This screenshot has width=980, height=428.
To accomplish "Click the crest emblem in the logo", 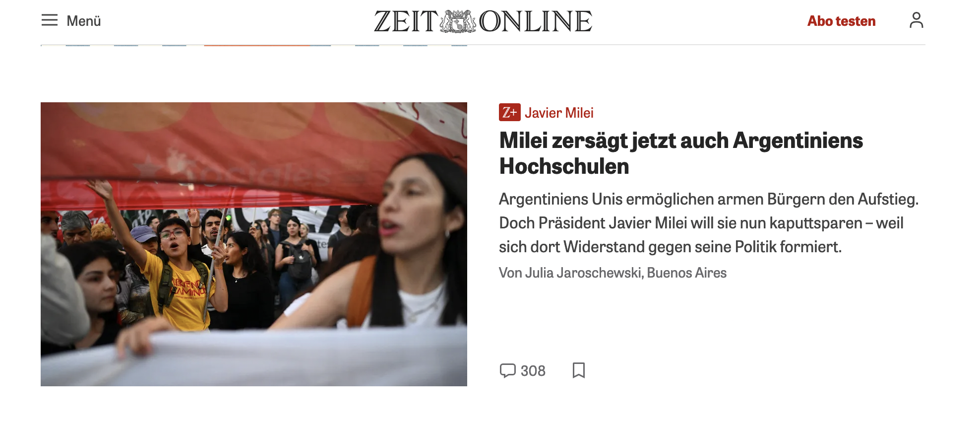I will click(458, 21).
